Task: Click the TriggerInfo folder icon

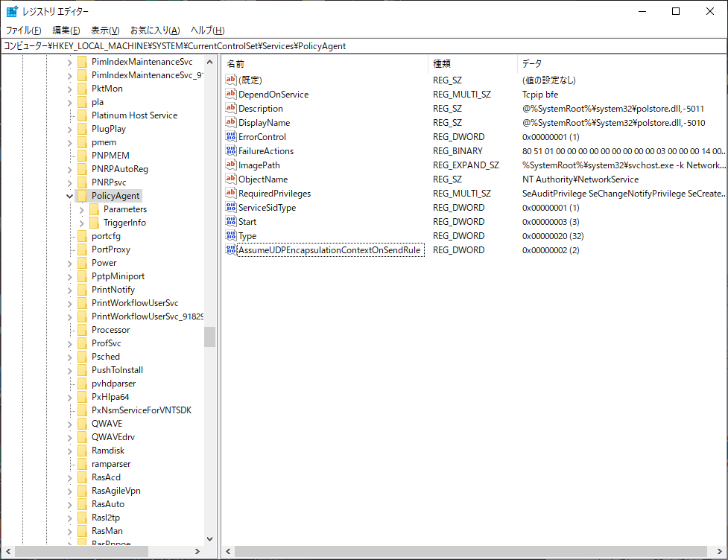Action: [94, 222]
